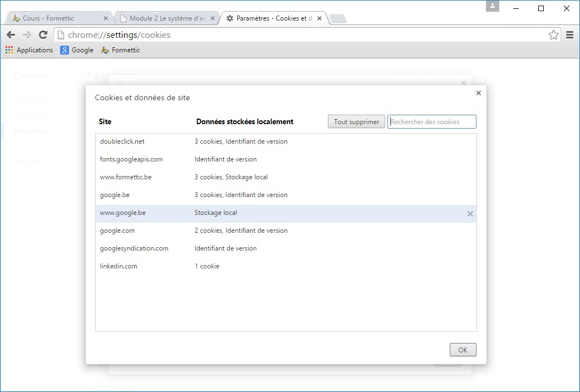Select the googlesyndication.com row
Screen dimensions: 580x392
click(286, 248)
